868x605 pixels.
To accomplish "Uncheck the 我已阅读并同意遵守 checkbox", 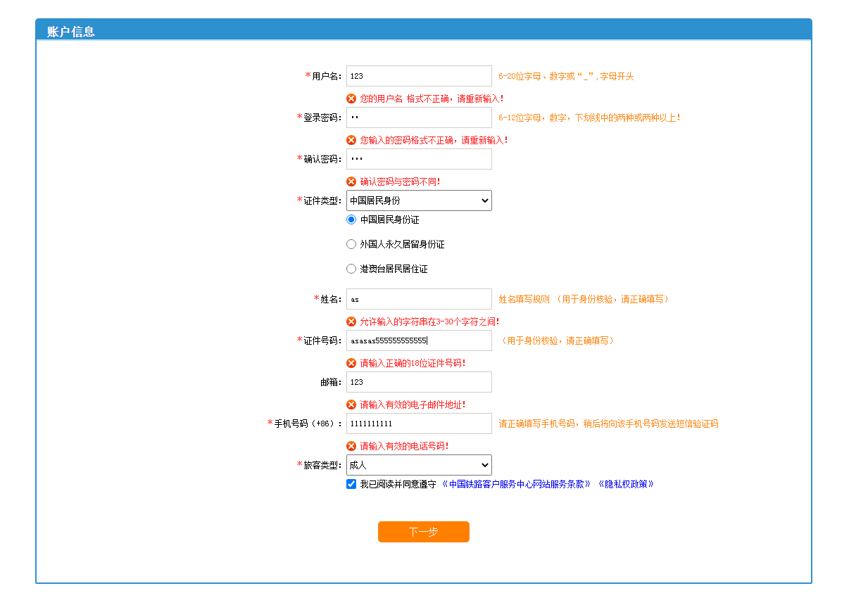I will (x=351, y=484).
